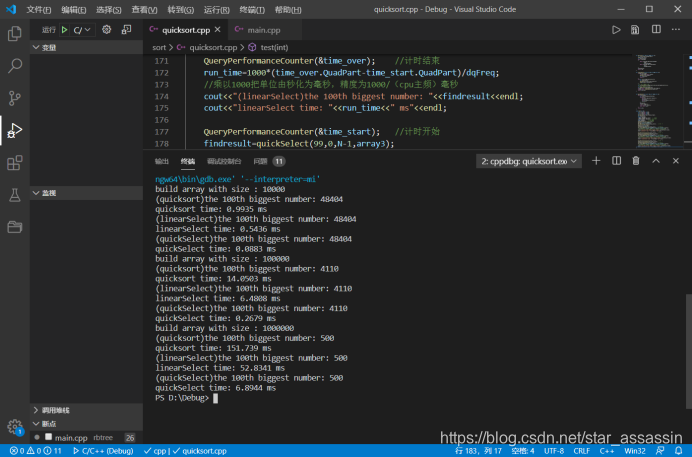The width and height of the screenshot is (692, 457).
Task: Click quicksort.cpp in the breadcrumb
Action: click(213, 47)
